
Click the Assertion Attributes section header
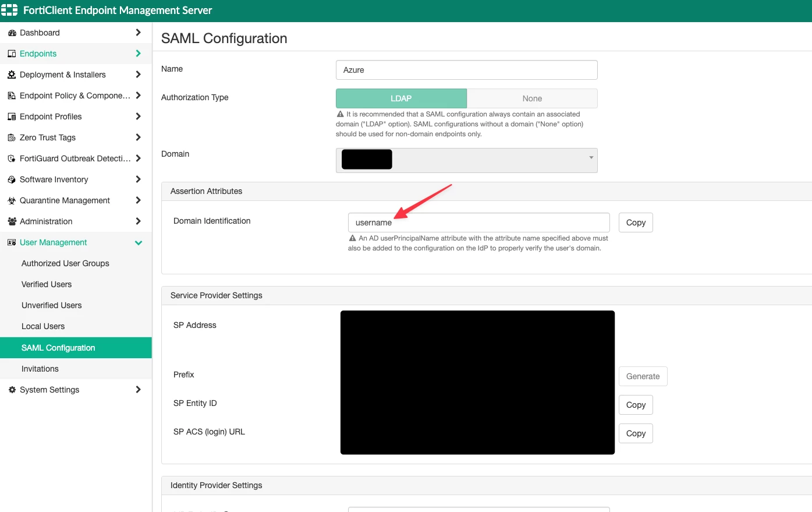tap(206, 191)
